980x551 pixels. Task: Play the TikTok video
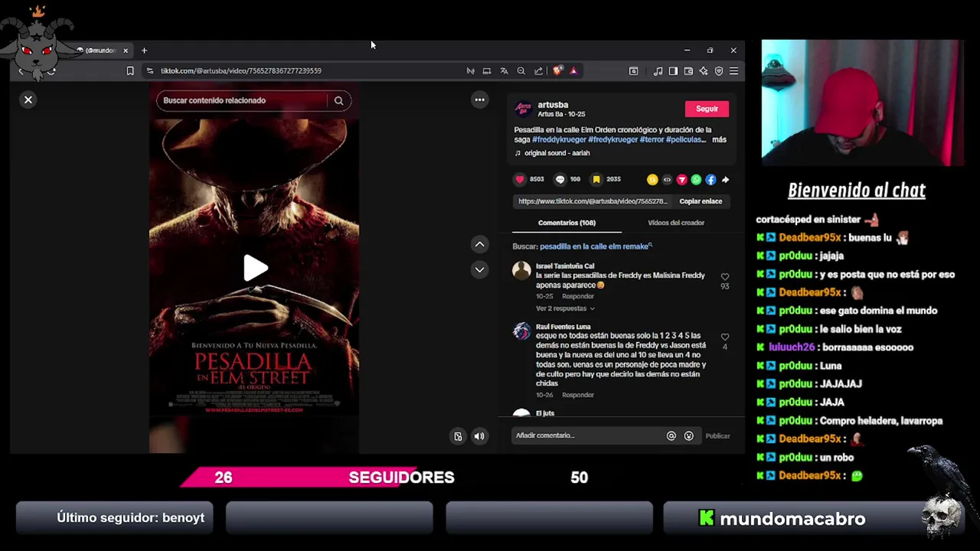coord(255,268)
